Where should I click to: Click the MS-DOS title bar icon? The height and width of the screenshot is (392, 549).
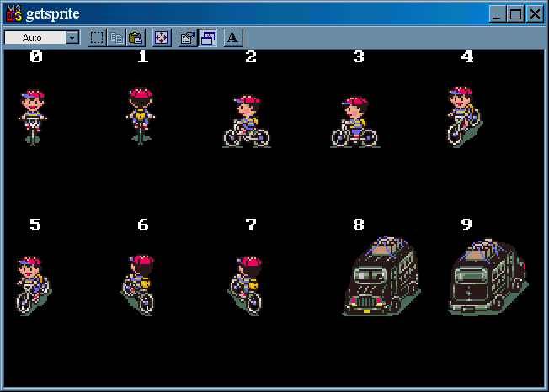tap(14, 13)
